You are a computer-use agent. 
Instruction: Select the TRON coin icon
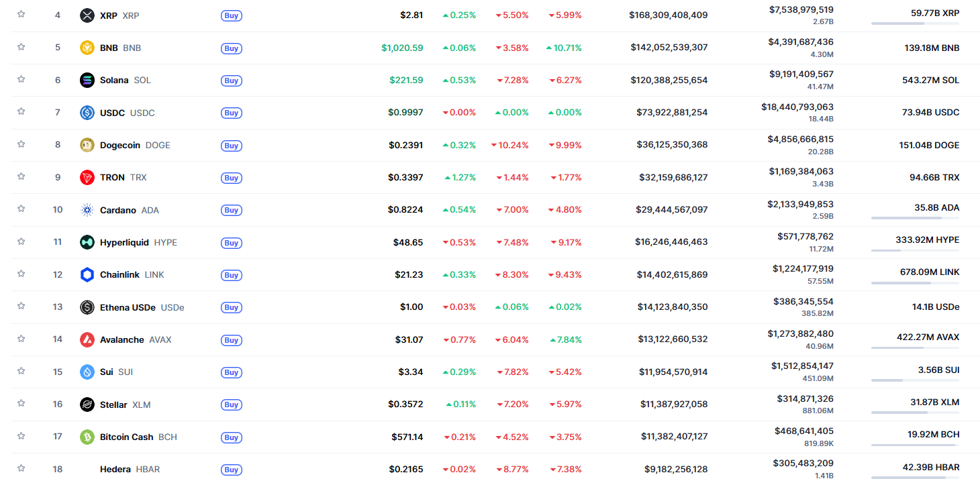[x=87, y=177]
